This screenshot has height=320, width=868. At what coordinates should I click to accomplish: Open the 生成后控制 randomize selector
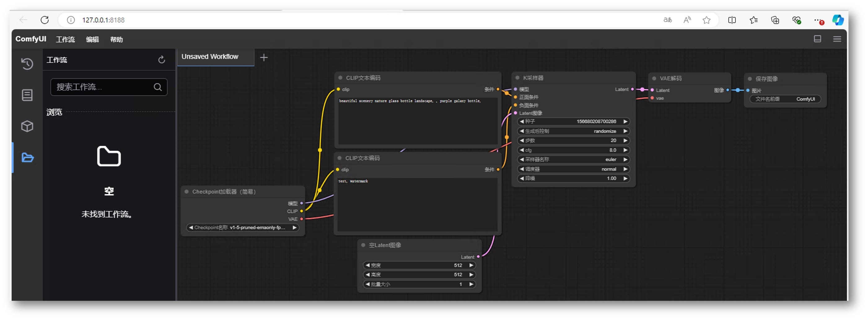(x=573, y=131)
